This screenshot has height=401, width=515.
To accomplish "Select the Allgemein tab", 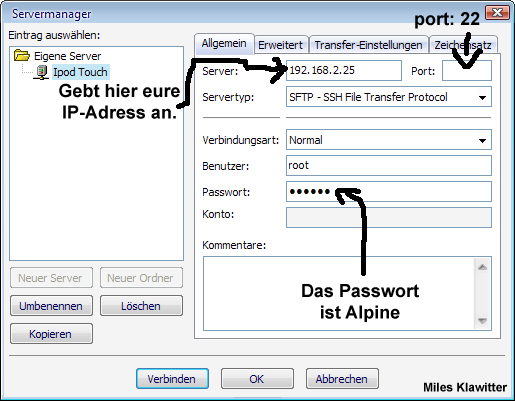I will point(224,43).
